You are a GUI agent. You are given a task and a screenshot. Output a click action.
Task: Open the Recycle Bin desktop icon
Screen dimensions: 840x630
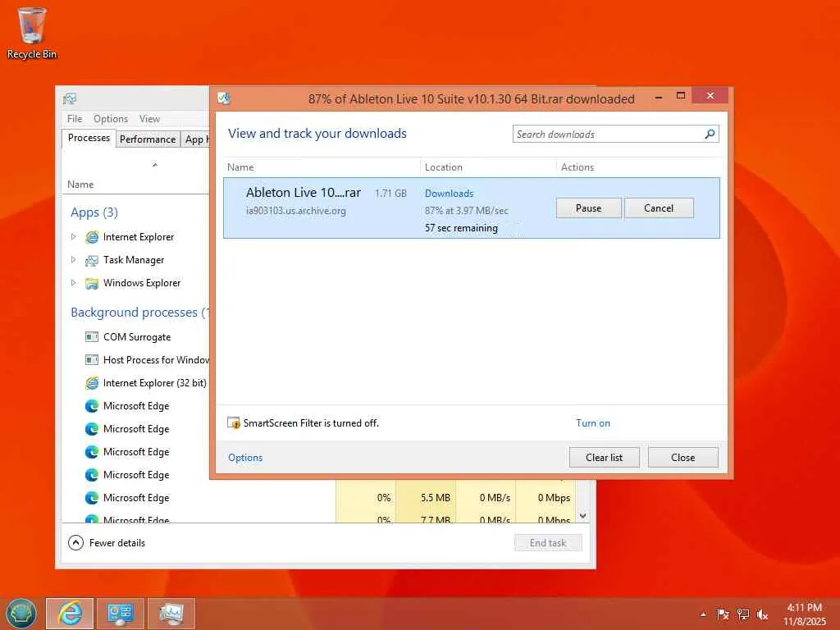tap(31, 32)
